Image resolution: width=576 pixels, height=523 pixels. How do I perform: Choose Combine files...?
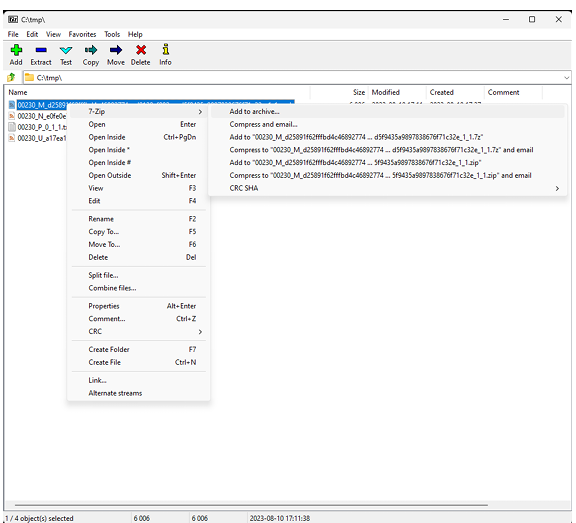pyautogui.click(x=139, y=288)
